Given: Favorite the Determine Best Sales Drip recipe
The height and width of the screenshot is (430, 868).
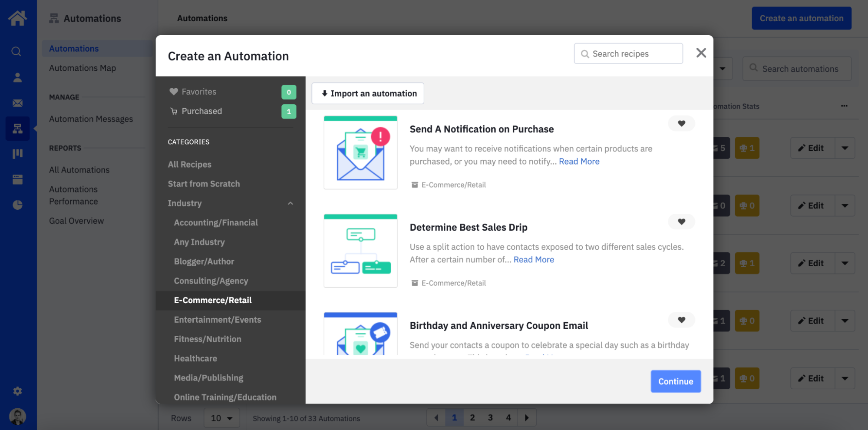Looking at the screenshot, I should (x=681, y=222).
